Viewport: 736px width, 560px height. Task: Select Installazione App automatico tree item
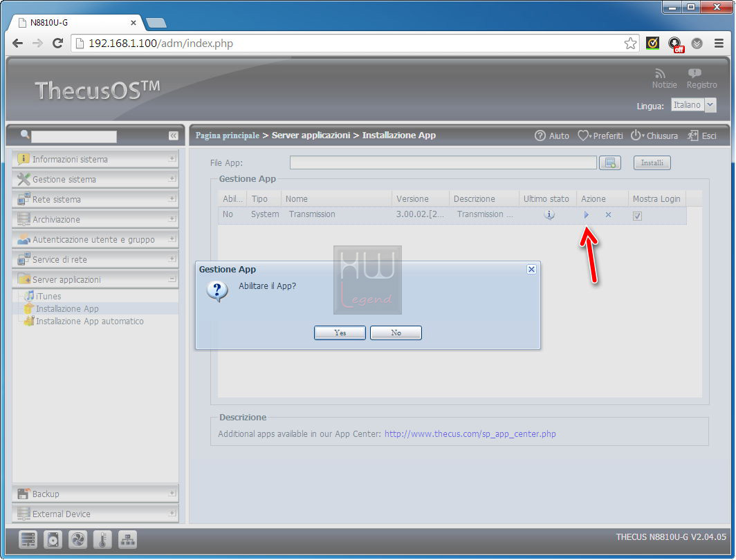pos(90,321)
